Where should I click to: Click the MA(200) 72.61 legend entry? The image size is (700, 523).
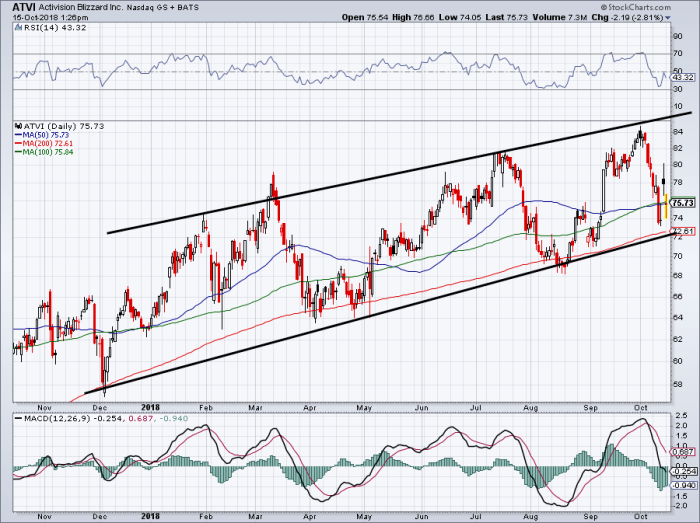click(x=44, y=143)
